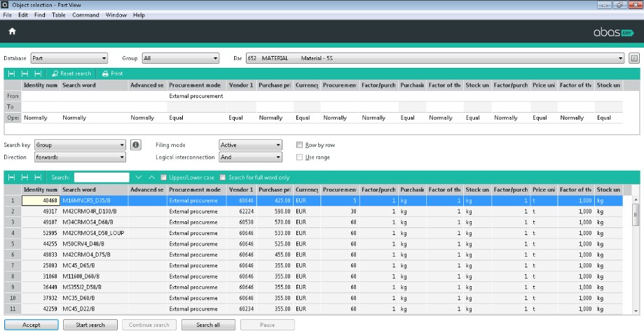Open the Command menu
Screen dimensions: 644x331
85,15
